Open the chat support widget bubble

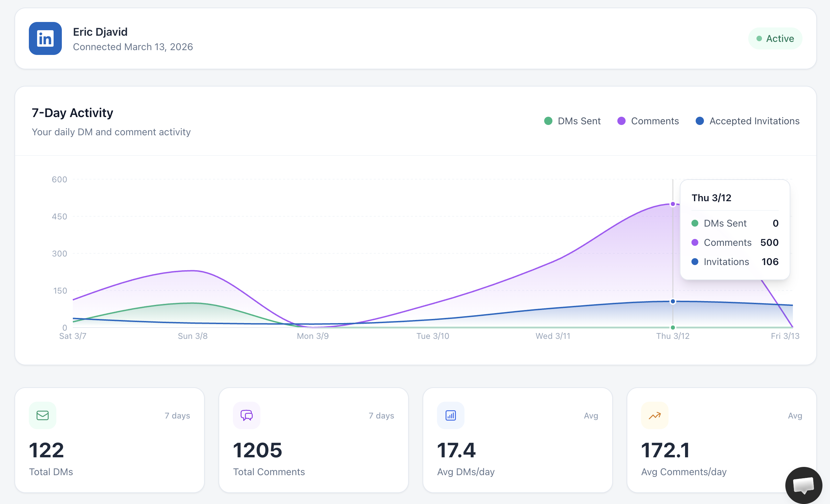pos(803,485)
